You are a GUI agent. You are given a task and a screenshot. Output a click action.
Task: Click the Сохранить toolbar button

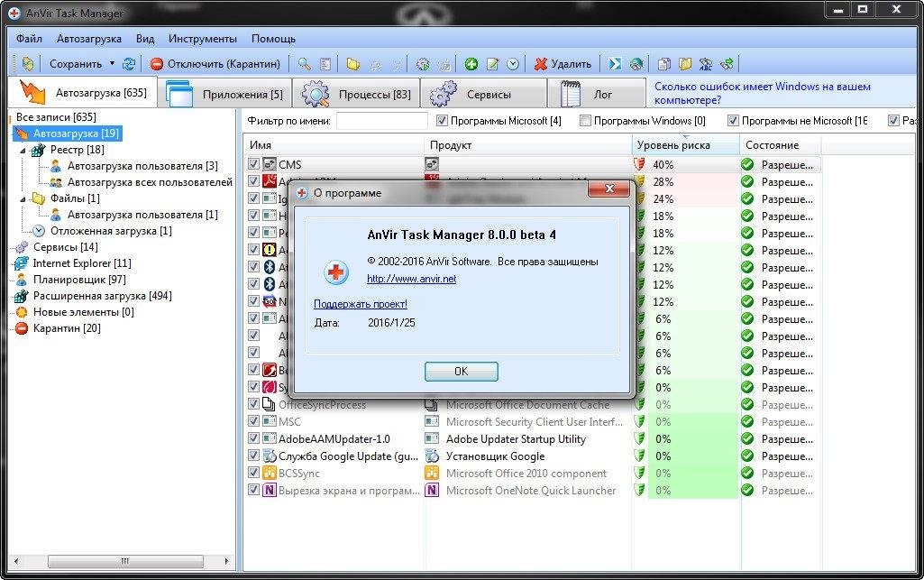point(76,64)
